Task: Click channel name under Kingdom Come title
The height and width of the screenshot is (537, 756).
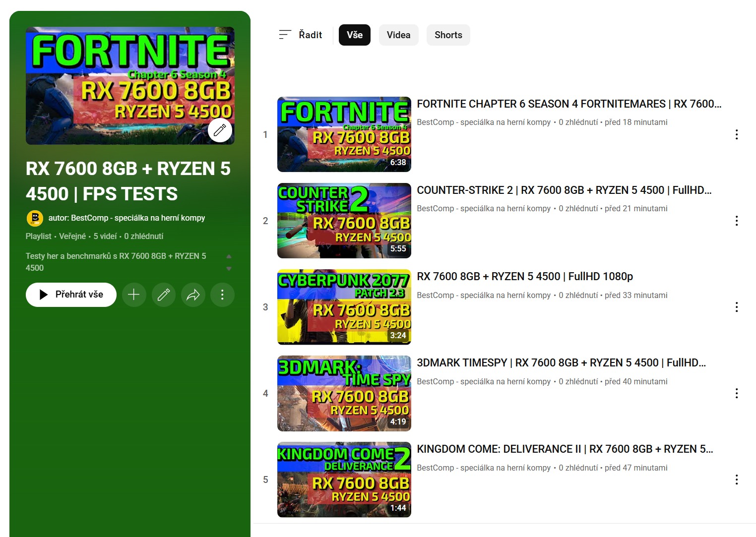Action: click(x=484, y=468)
